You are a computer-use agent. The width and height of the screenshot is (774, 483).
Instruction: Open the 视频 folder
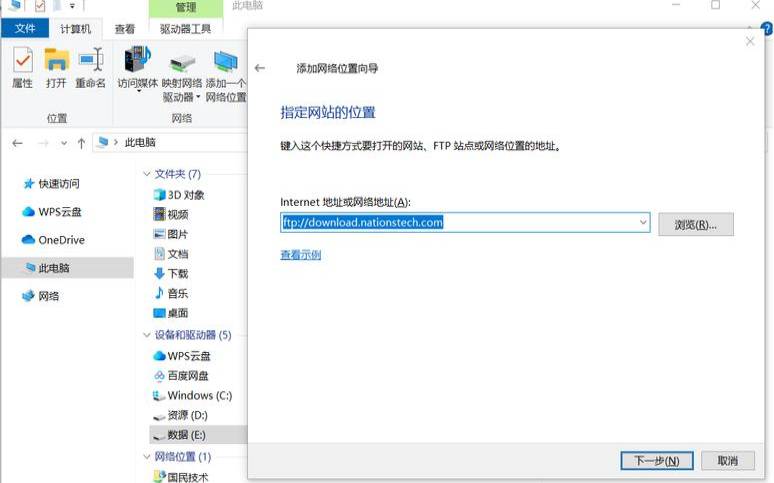171,214
